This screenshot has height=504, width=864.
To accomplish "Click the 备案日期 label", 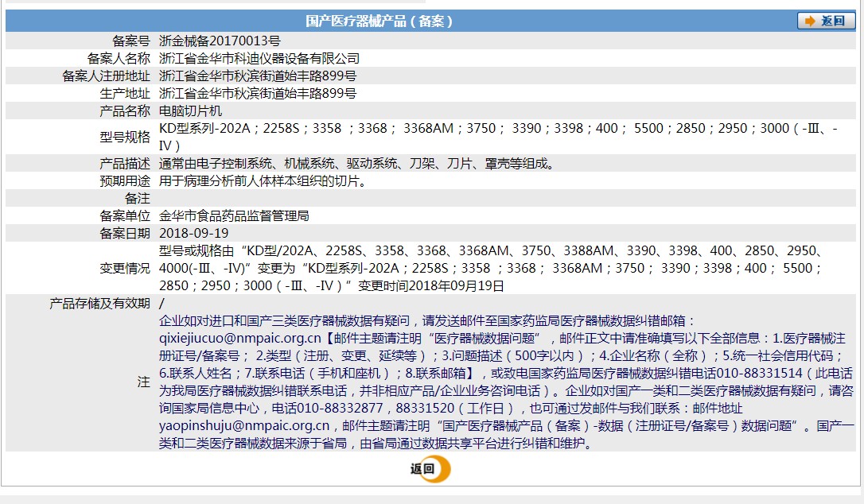I will (125, 234).
